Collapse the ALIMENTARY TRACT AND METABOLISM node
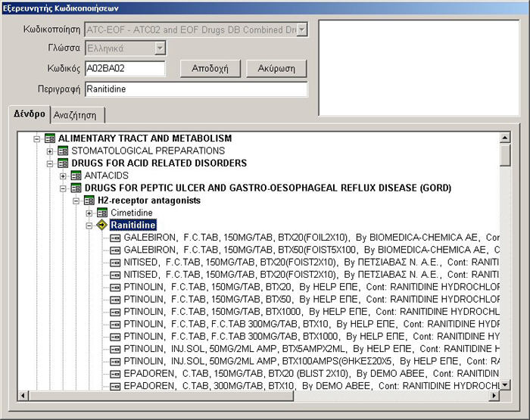The image size is (530, 420). tap(36, 139)
